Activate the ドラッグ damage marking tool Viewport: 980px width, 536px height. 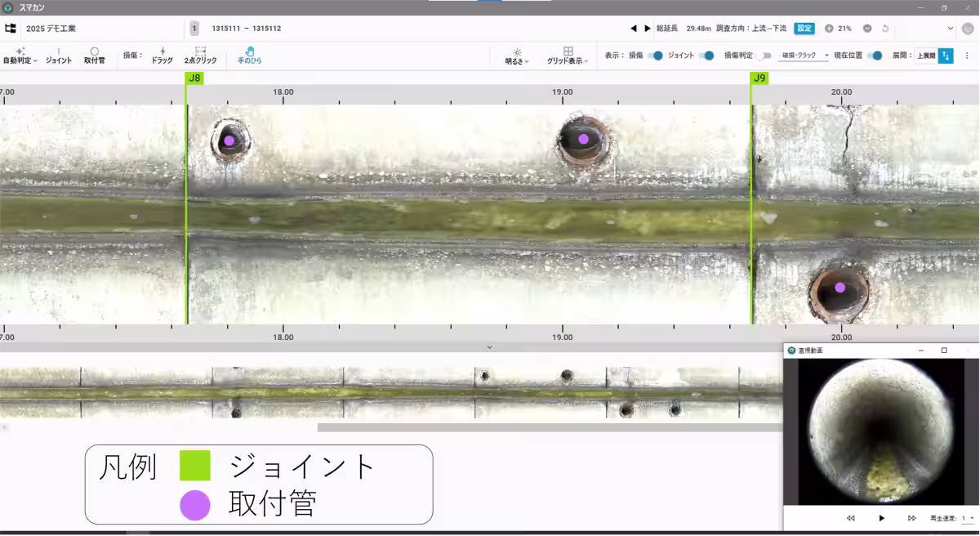(x=162, y=56)
